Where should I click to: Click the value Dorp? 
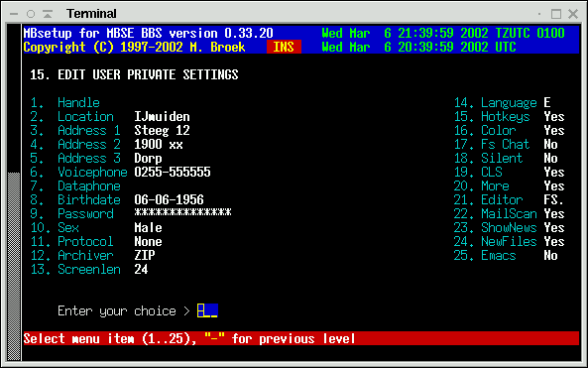[148, 158]
